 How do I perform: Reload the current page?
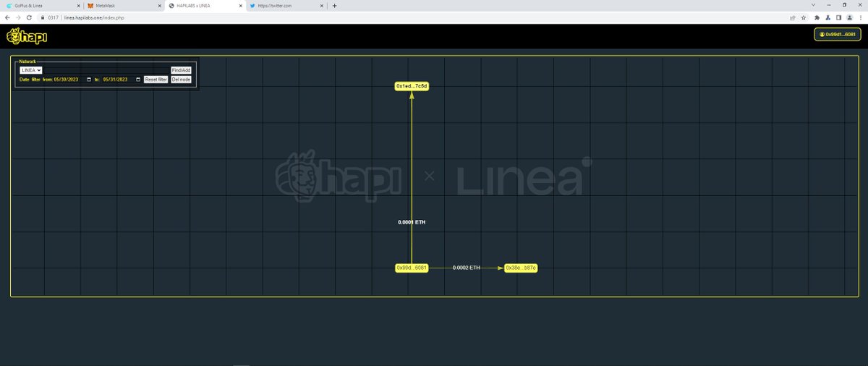30,17
